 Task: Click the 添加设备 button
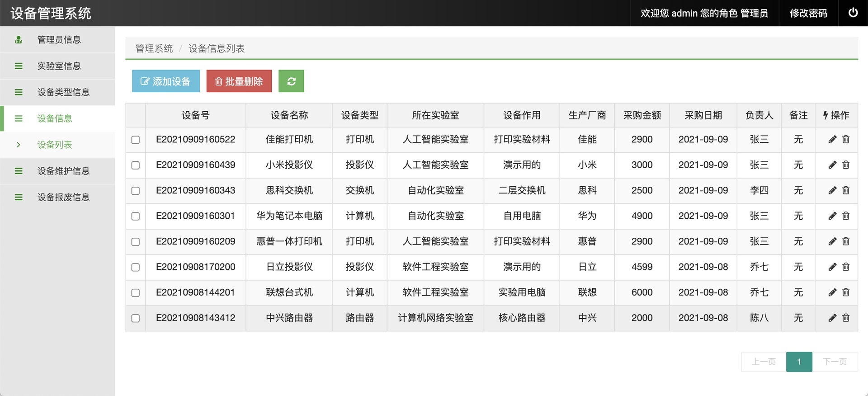[x=166, y=81]
